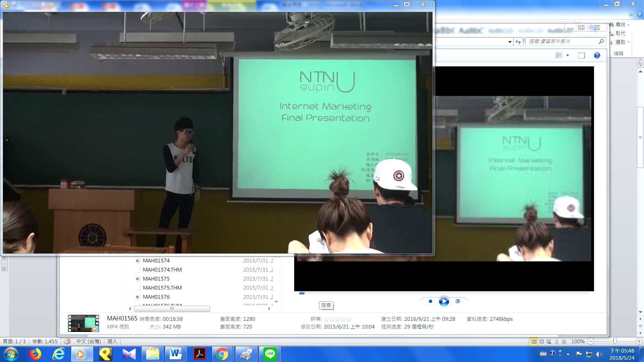Select file MAH01575 in the list
The height and width of the screenshot is (362, 644).
click(x=156, y=279)
